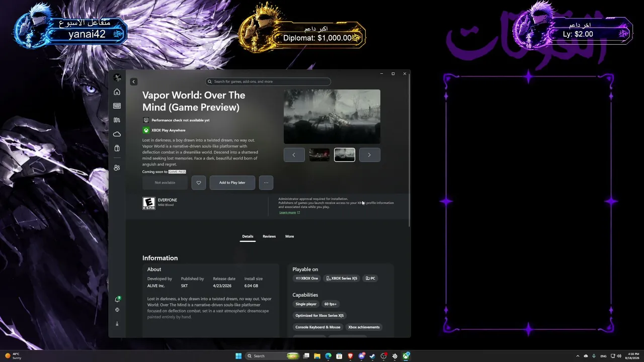Click the PC platform chip
This screenshot has width=644, height=362.
[370, 279]
